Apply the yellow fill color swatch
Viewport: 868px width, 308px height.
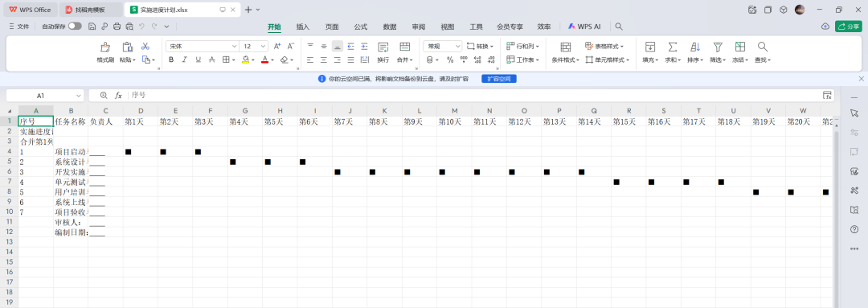pos(245,60)
